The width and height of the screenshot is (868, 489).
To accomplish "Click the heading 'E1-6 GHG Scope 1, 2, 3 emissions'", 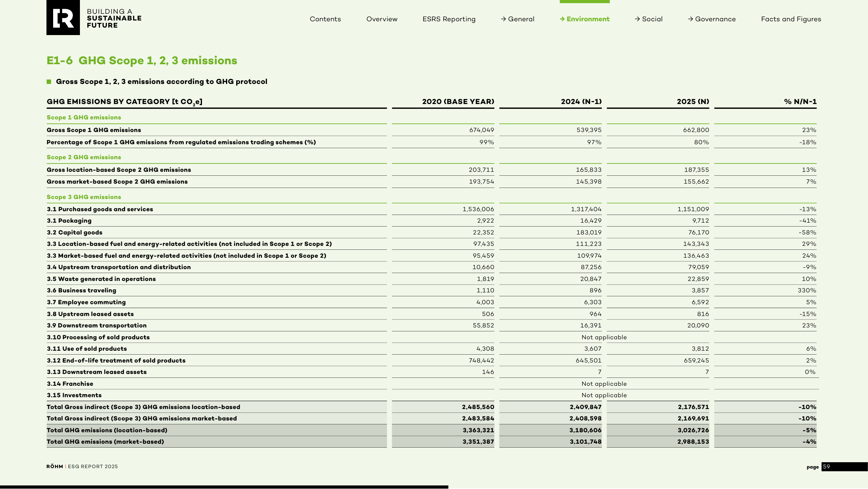I will pyautogui.click(x=142, y=60).
